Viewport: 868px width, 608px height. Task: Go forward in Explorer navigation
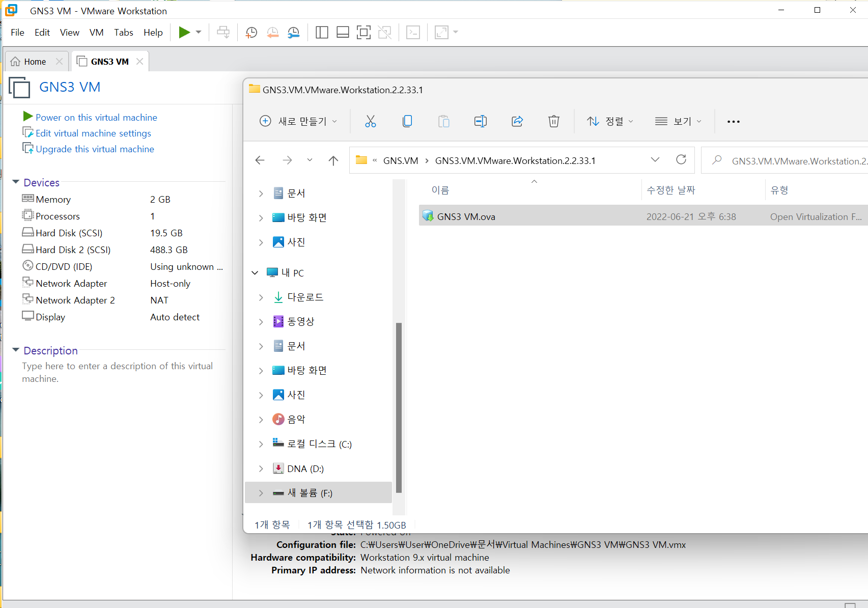pyautogui.click(x=287, y=160)
